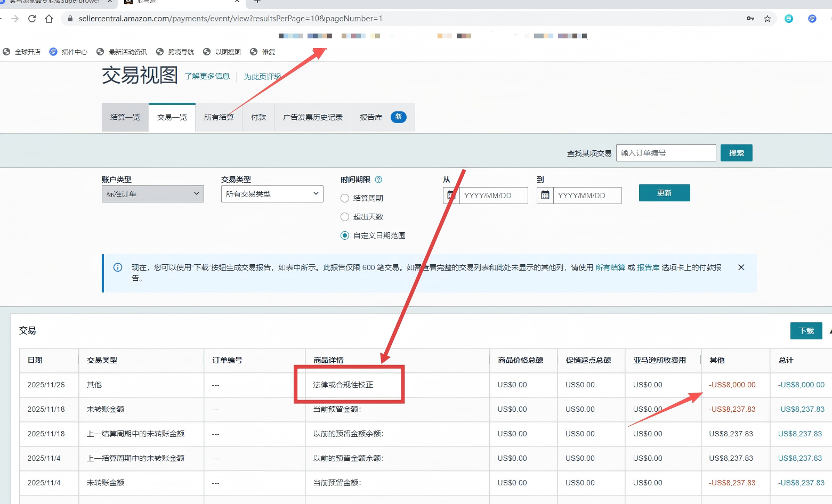This screenshot has height=504, width=832.
Task: Click the browser reload icon
Action: 32,19
